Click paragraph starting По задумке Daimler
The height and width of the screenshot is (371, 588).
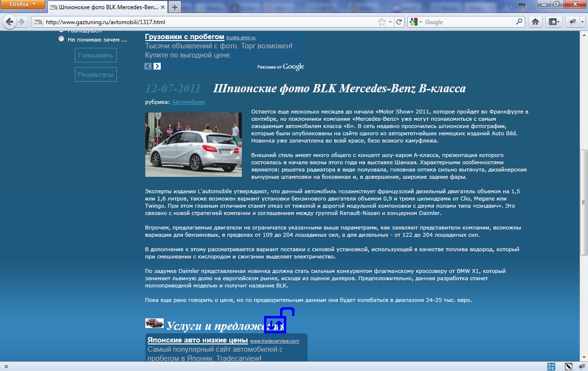[x=326, y=278]
